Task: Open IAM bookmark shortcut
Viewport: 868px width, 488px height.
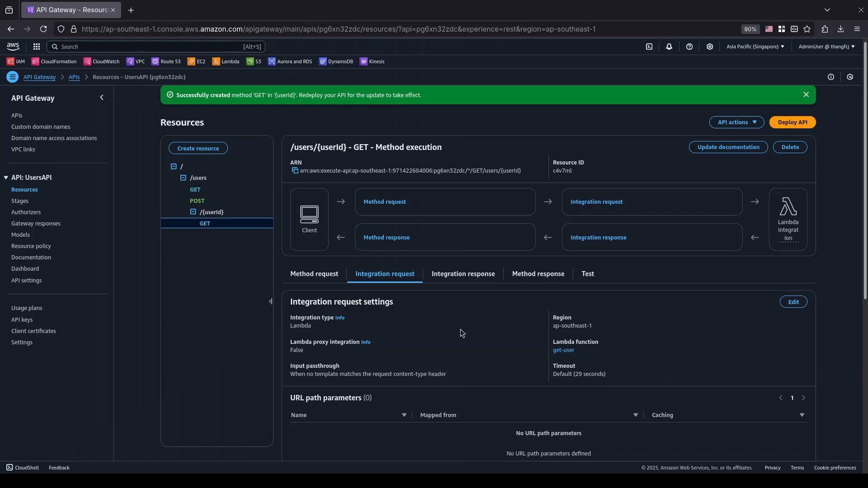Action: pos(16,61)
